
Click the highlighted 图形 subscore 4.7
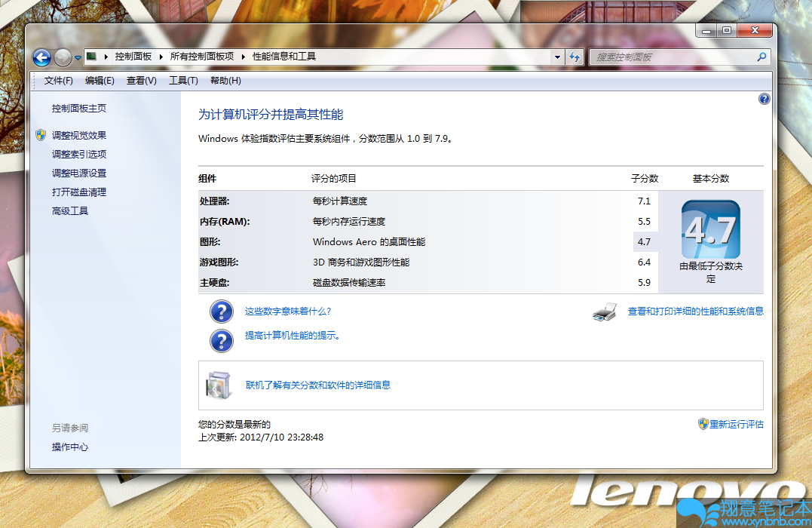coord(644,242)
